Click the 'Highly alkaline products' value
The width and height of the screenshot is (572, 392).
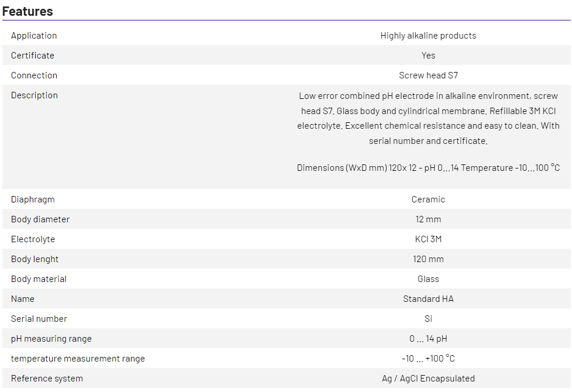click(x=428, y=36)
